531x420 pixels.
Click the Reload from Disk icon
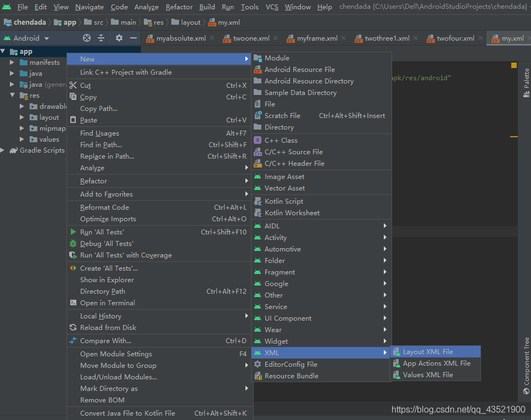point(73,328)
